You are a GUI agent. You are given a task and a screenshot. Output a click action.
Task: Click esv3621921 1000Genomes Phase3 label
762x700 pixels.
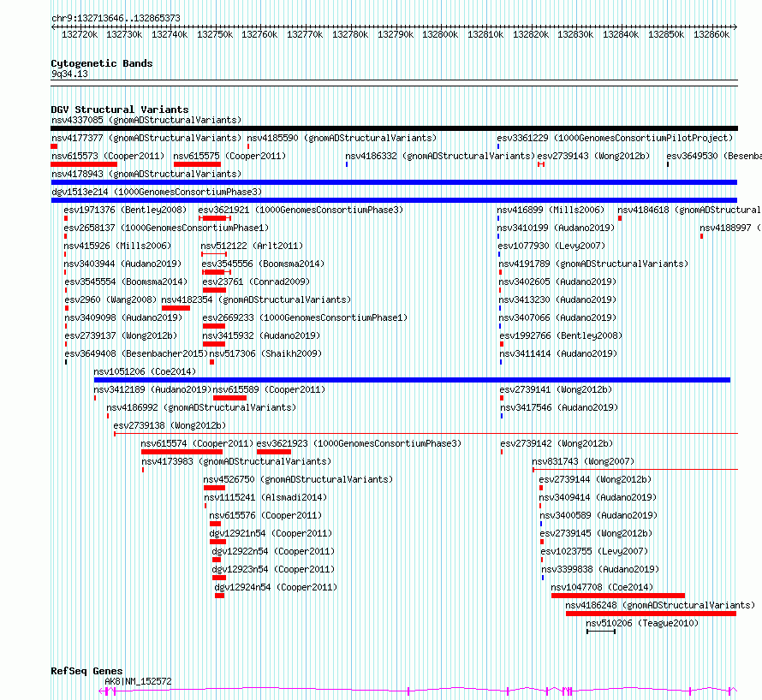coord(301,210)
